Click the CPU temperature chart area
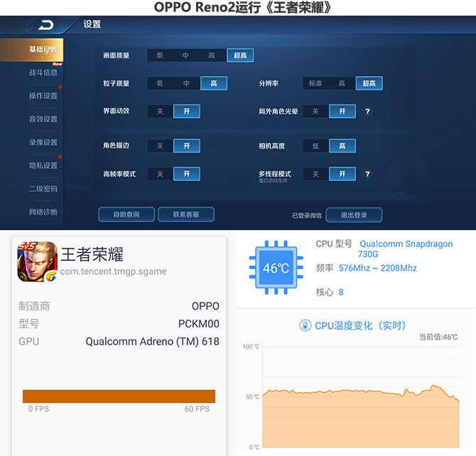 361,397
